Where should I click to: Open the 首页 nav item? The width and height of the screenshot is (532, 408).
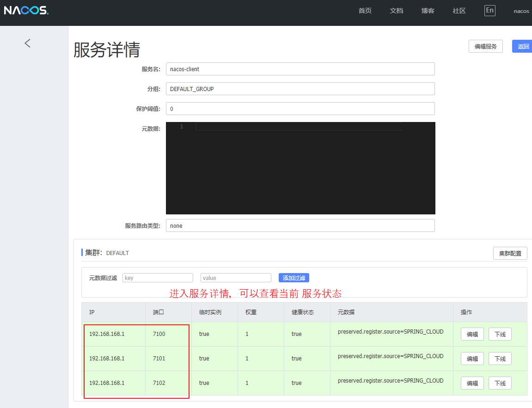[x=365, y=11]
